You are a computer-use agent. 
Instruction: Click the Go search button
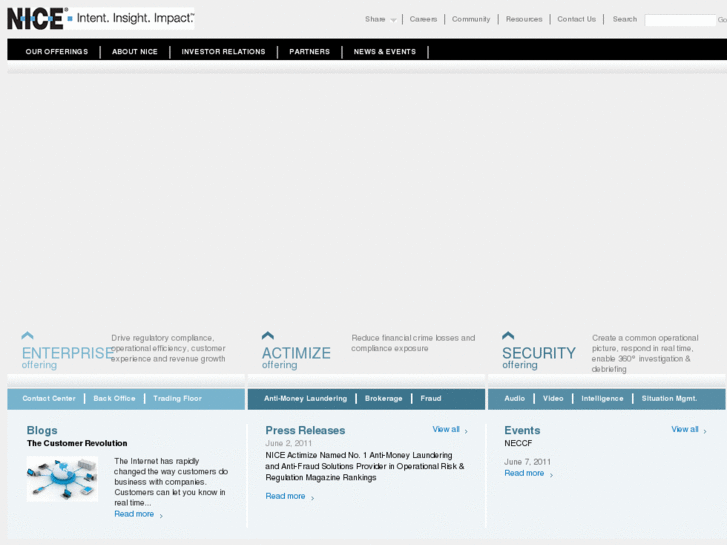pyautogui.click(x=722, y=20)
